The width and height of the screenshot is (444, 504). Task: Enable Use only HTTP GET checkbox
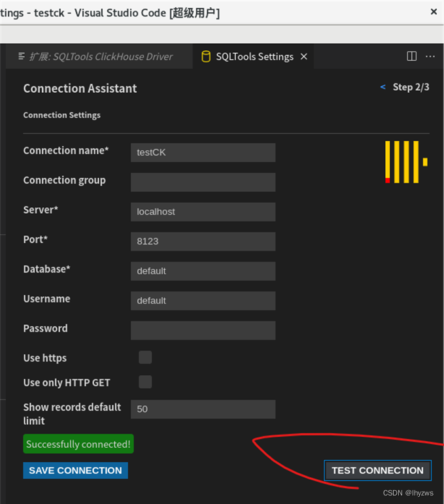145,382
